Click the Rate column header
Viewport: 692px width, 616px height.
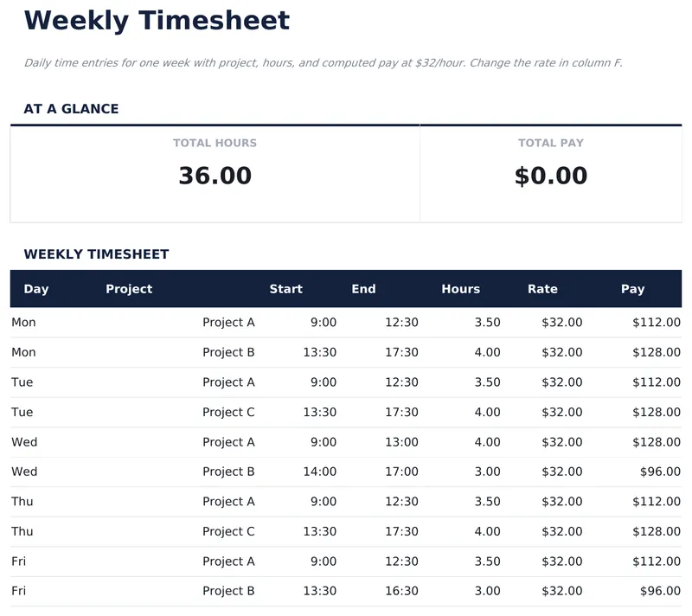542,289
